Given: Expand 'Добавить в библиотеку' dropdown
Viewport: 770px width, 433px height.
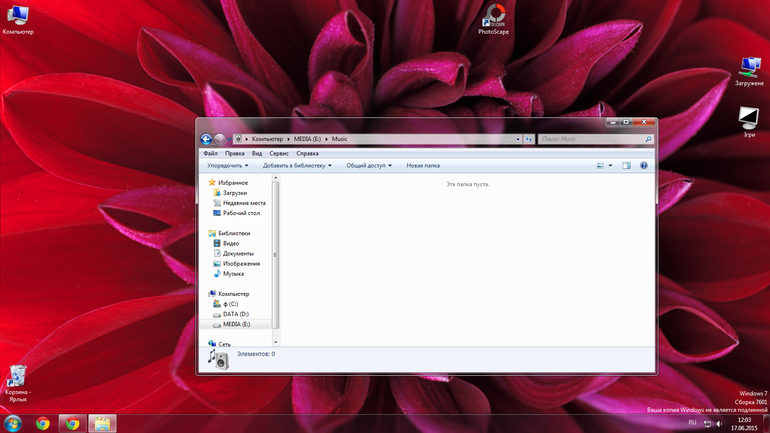Looking at the screenshot, I should [297, 166].
